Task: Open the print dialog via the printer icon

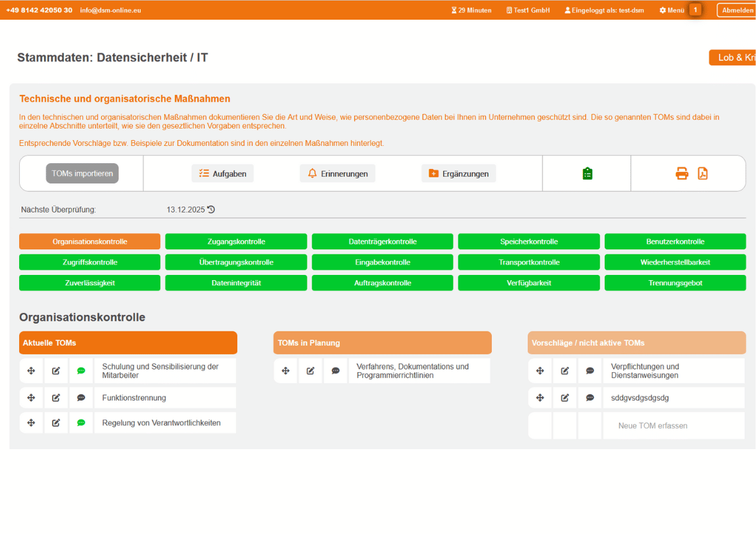Action: [682, 173]
